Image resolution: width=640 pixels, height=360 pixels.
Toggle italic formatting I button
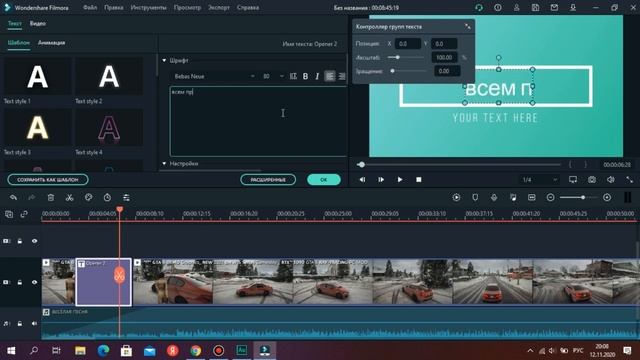tap(317, 76)
